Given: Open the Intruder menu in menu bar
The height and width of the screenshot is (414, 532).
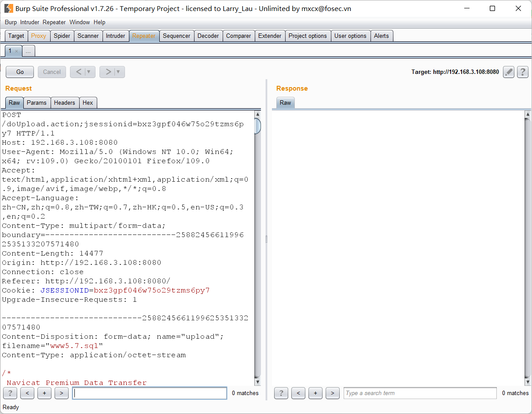Looking at the screenshot, I should point(29,22).
